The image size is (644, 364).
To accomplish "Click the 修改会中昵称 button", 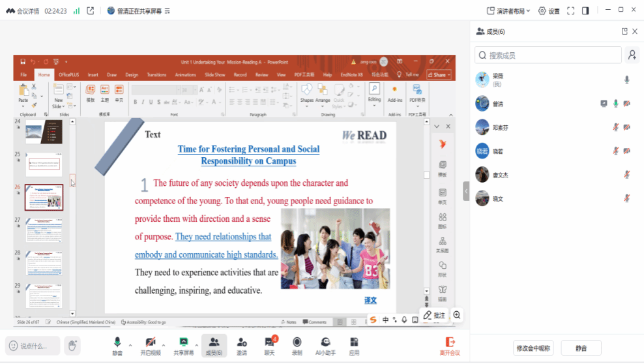I will [x=533, y=348].
